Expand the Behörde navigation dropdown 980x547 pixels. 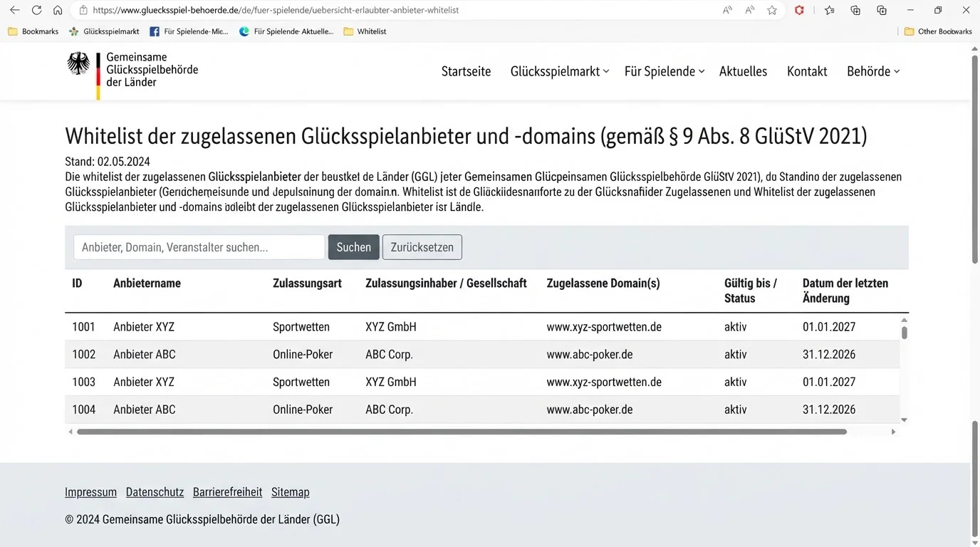[x=873, y=71]
